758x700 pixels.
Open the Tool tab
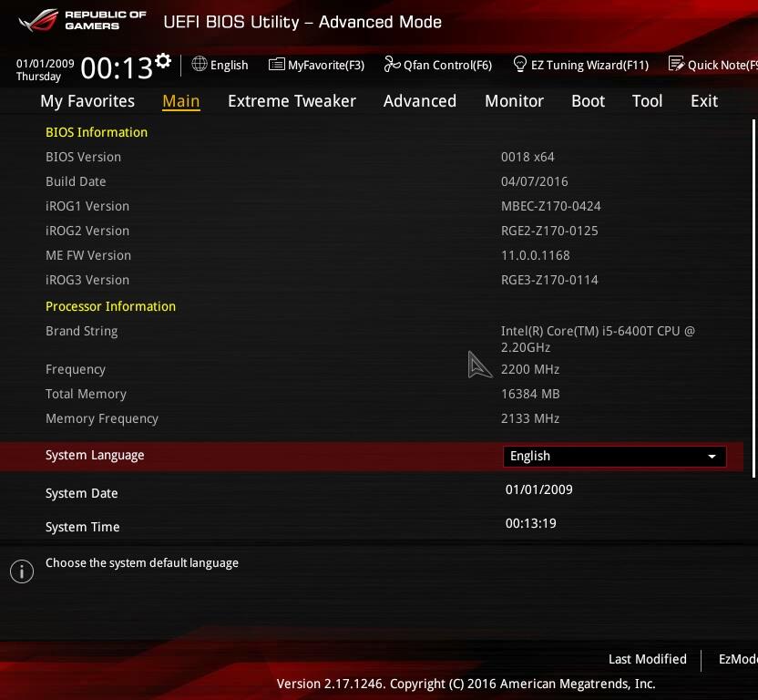(x=647, y=101)
